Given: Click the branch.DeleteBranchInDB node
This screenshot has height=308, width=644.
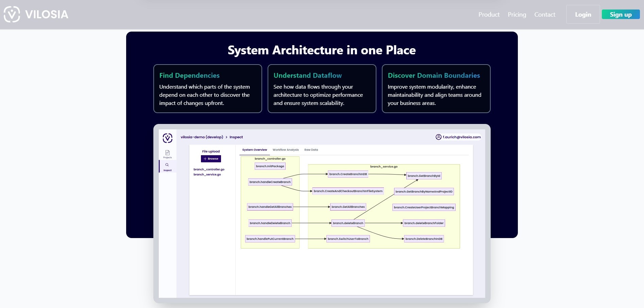Looking at the screenshot, I should pos(424,239).
